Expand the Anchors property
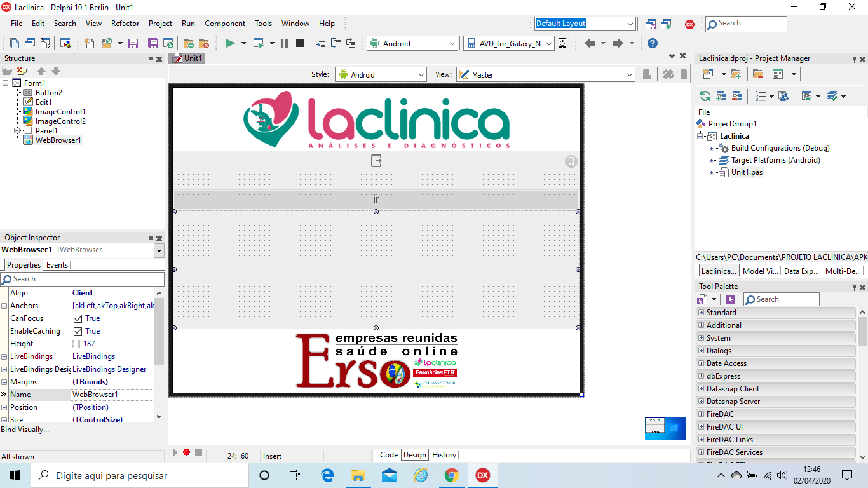This screenshot has height=488, width=868. pyautogui.click(x=4, y=306)
